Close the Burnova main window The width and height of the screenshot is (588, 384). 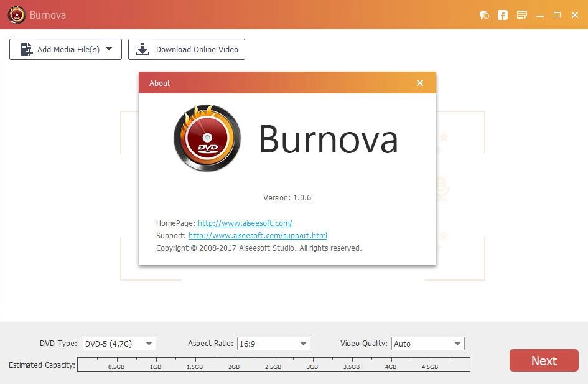coord(575,15)
